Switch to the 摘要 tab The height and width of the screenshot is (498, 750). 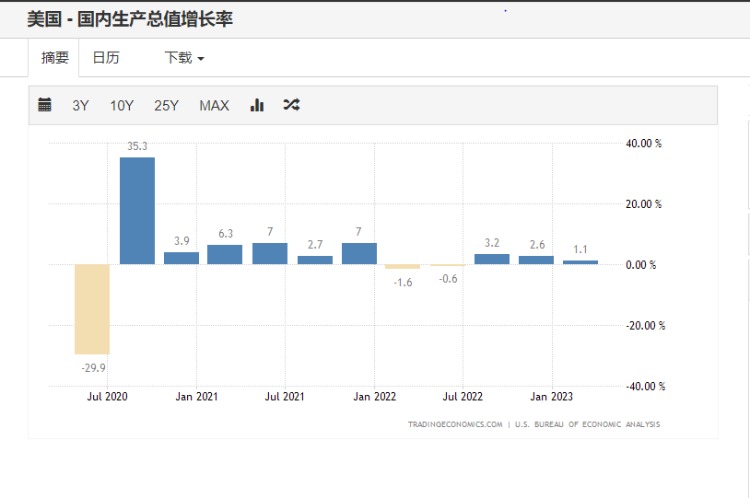tap(55, 58)
